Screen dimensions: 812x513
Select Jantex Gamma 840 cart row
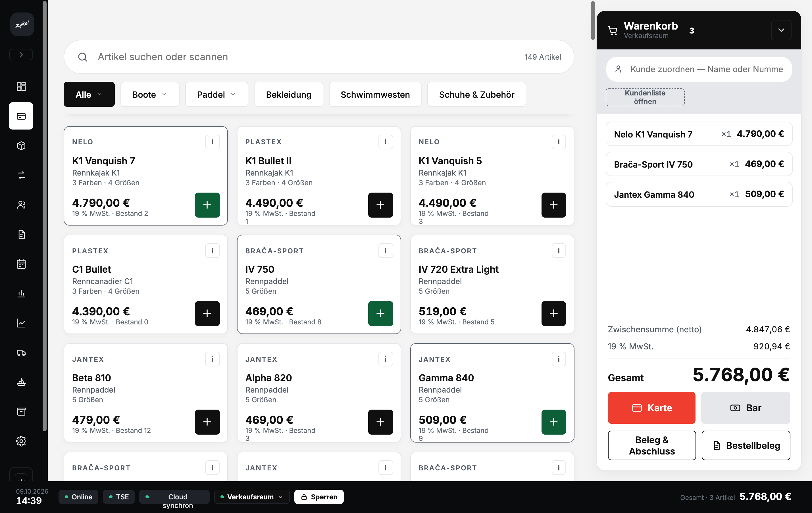click(x=699, y=195)
